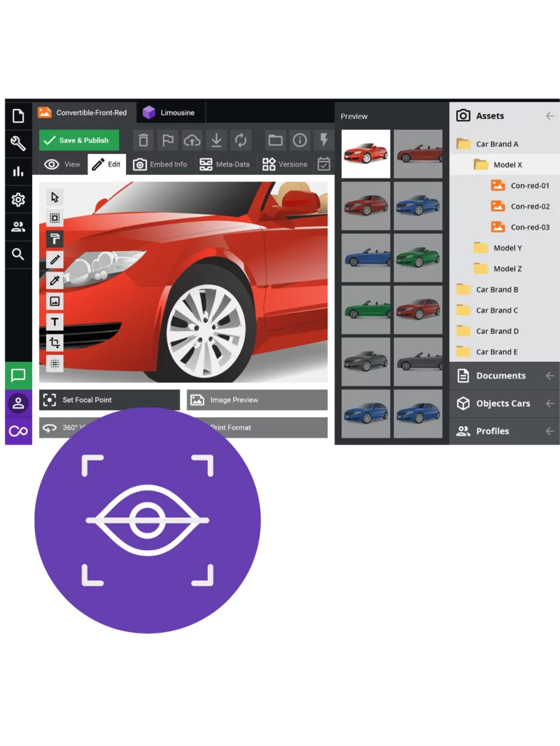
Task: Select the paint roller tool
Action: point(55,239)
